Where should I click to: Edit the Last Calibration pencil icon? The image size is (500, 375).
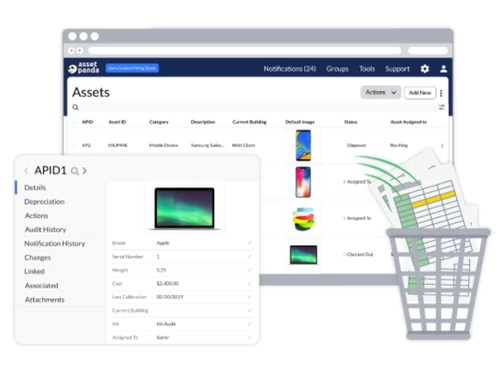pos(249,297)
